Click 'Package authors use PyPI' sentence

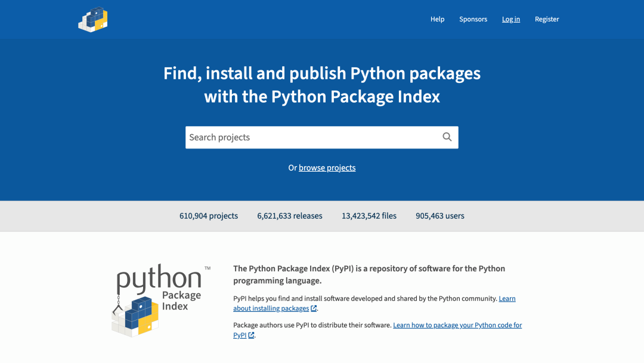point(312,325)
